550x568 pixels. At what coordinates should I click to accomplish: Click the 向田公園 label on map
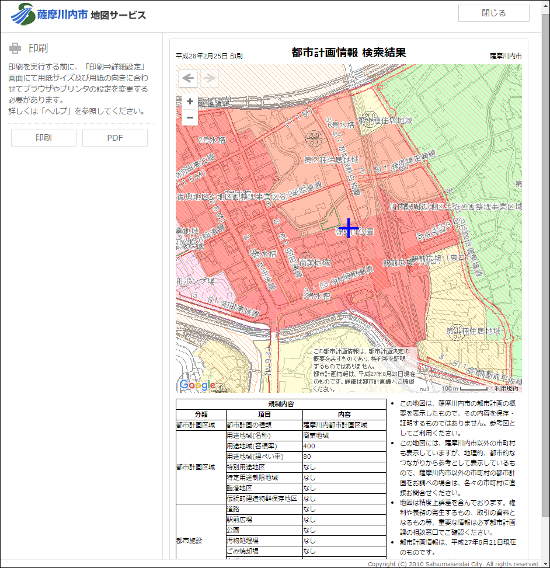coord(355,231)
